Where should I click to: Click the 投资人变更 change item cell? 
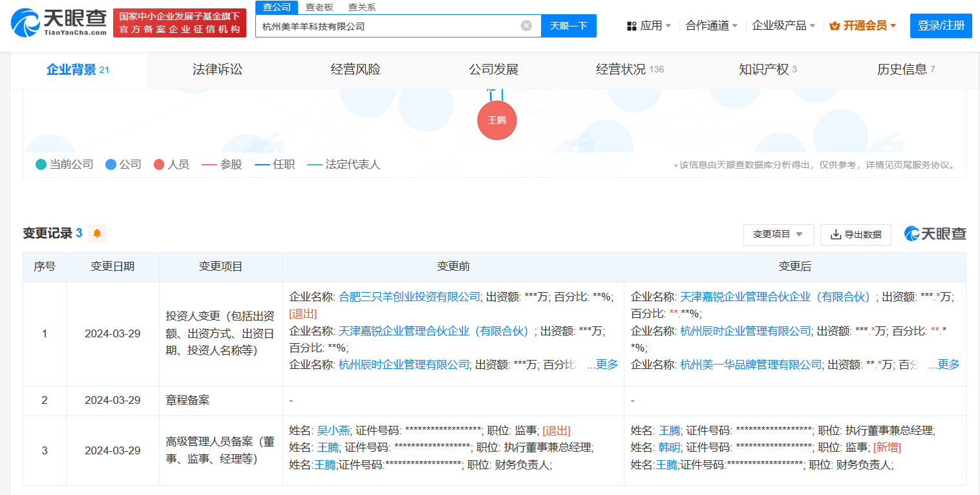pos(220,334)
